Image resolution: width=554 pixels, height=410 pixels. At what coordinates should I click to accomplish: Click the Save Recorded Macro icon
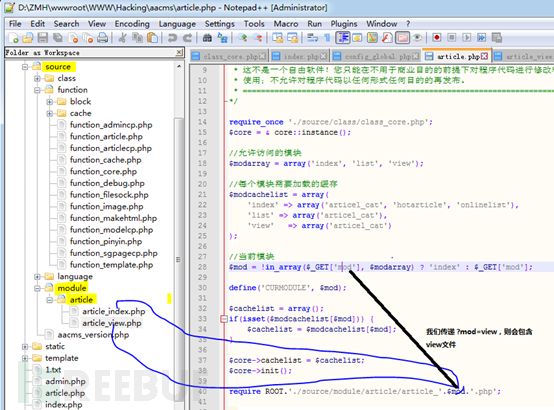pyautogui.click(x=497, y=37)
